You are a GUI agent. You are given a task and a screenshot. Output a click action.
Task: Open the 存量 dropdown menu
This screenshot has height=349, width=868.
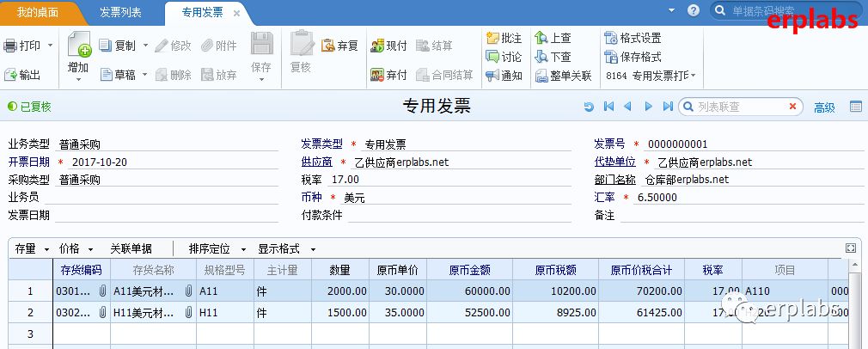(x=32, y=249)
